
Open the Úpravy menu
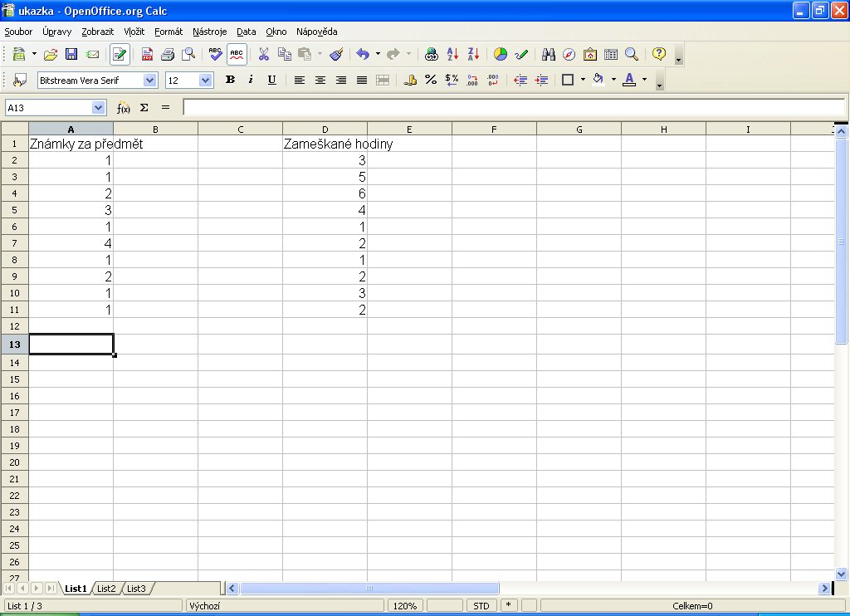(57, 32)
